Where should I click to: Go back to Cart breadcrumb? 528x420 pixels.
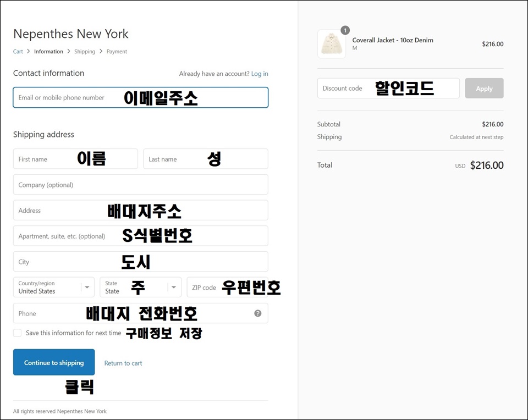[x=18, y=52]
